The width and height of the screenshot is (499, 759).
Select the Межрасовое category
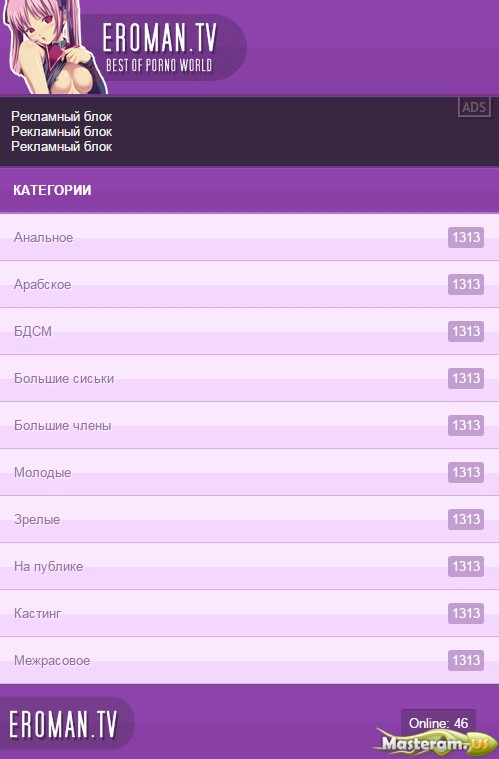point(249,660)
